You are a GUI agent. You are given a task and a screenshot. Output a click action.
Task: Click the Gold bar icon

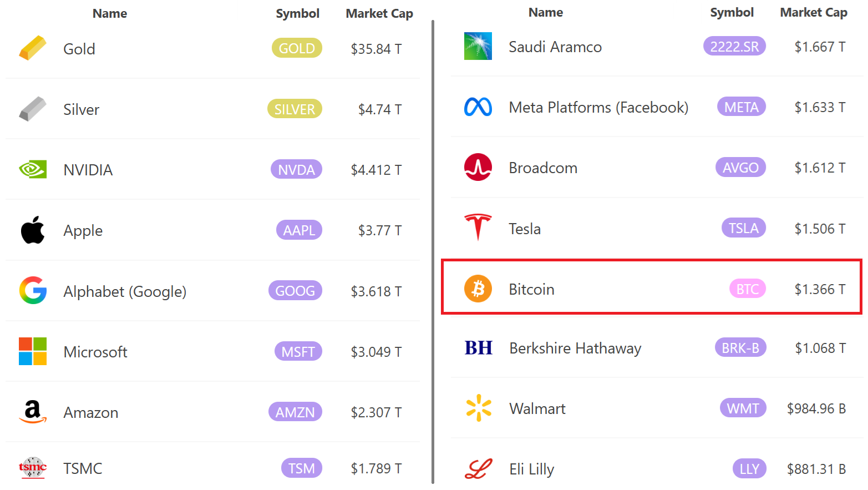[33, 48]
